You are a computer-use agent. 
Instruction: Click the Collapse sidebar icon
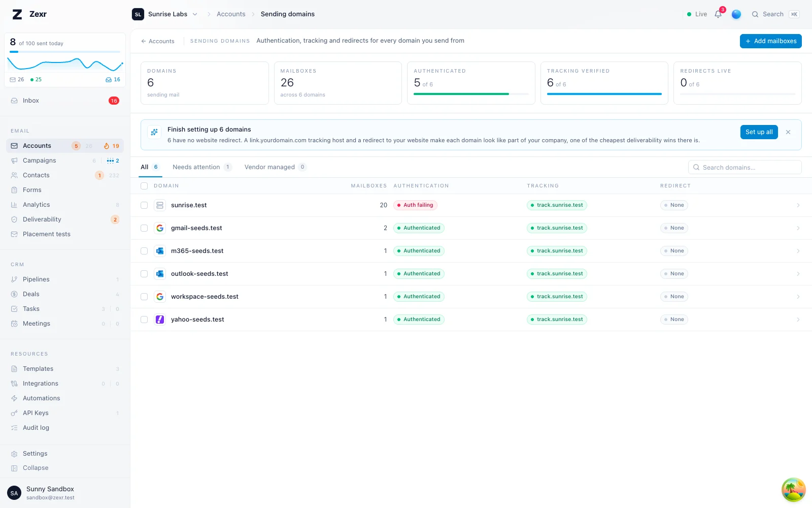pyautogui.click(x=14, y=468)
